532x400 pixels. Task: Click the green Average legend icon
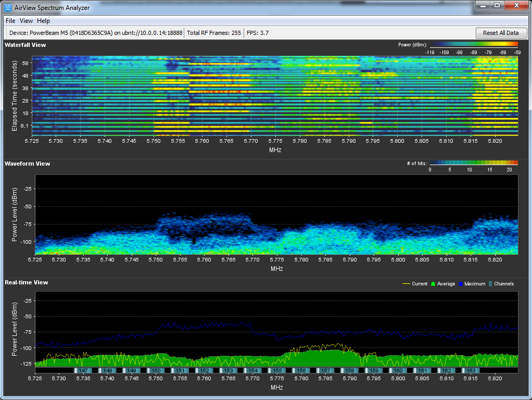tap(433, 284)
